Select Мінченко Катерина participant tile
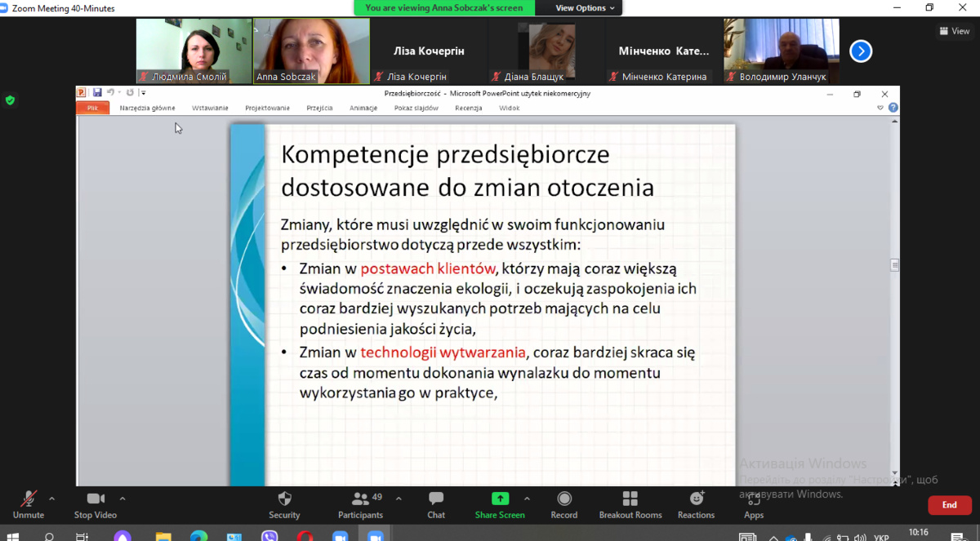The height and width of the screenshot is (541, 980). (664, 51)
